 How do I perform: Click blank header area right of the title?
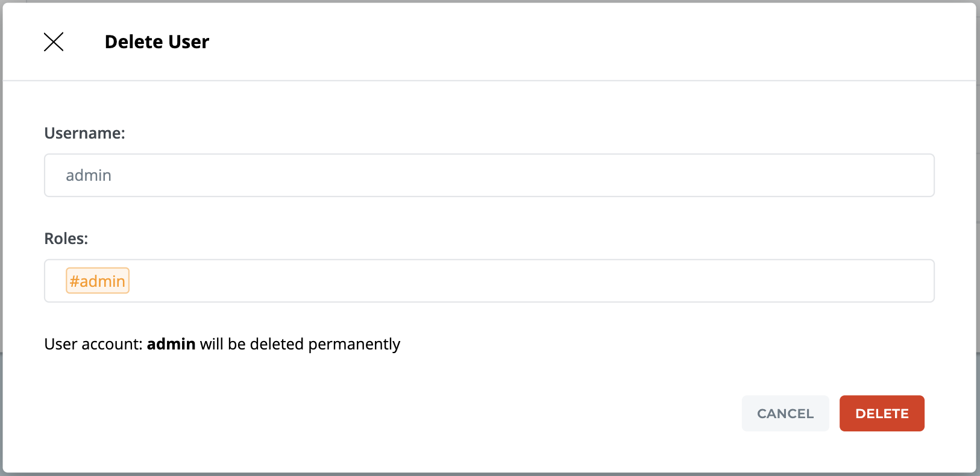542,42
